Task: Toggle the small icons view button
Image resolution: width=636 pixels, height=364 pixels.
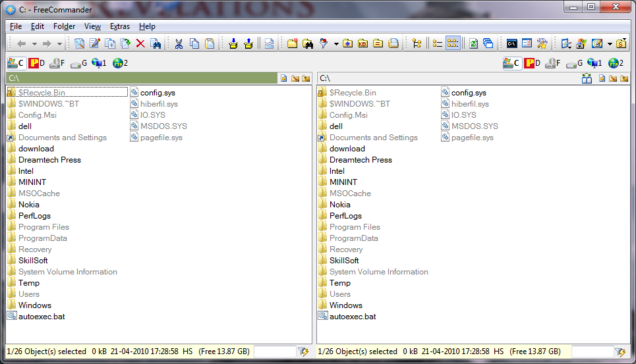Action: coord(453,43)
